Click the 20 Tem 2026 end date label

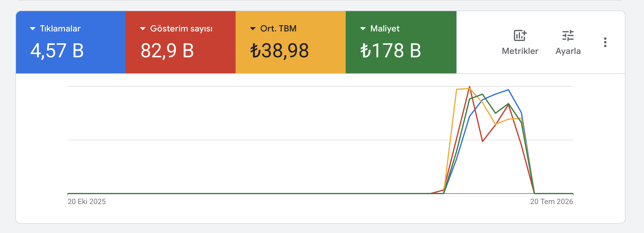point(551,202)
